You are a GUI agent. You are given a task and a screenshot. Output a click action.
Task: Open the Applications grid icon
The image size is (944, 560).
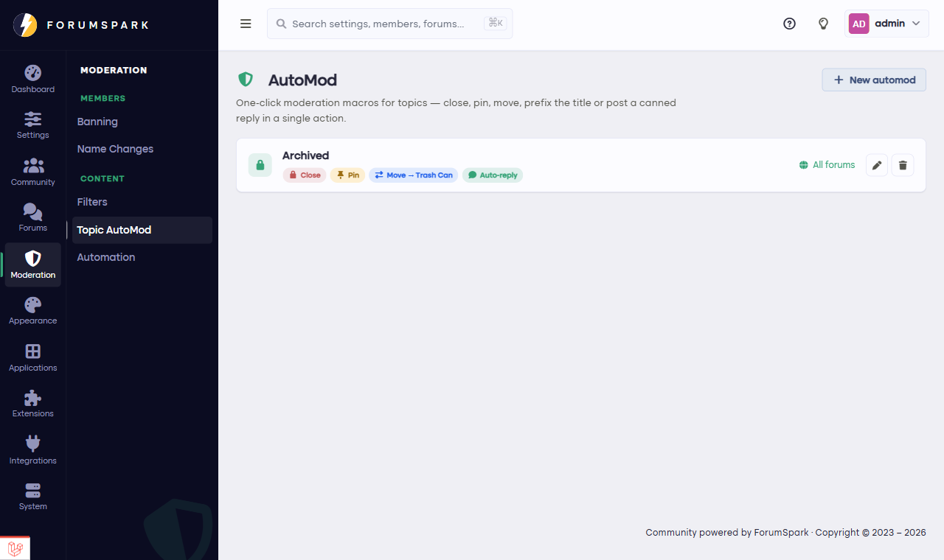[32, 351]
